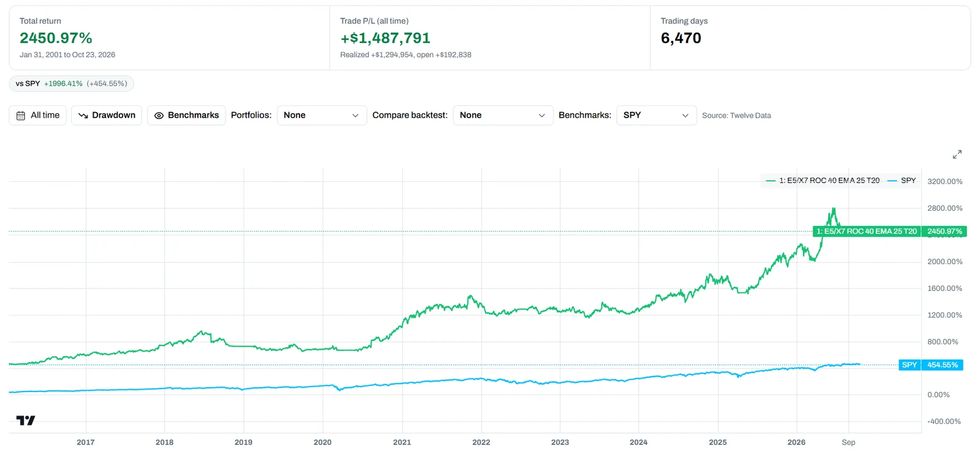
Task: Click the fullscreen expand chart icon
Action: [957, 154]
